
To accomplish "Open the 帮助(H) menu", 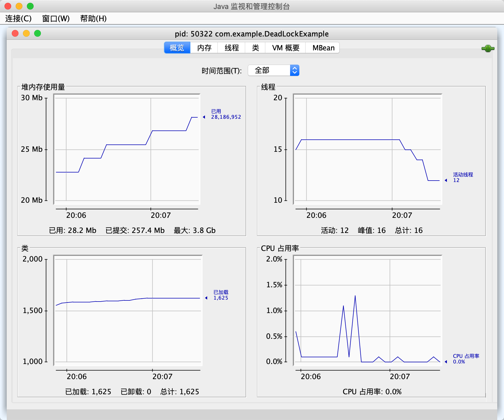I will [x=93, y=18].
